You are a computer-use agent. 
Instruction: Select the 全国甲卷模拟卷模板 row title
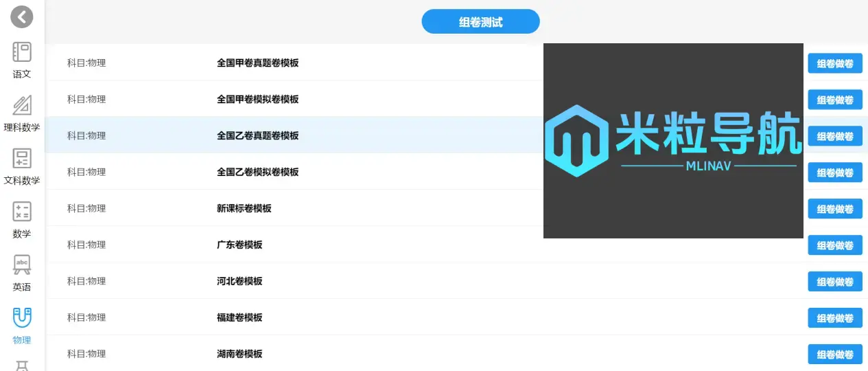(x=258, y=100)
